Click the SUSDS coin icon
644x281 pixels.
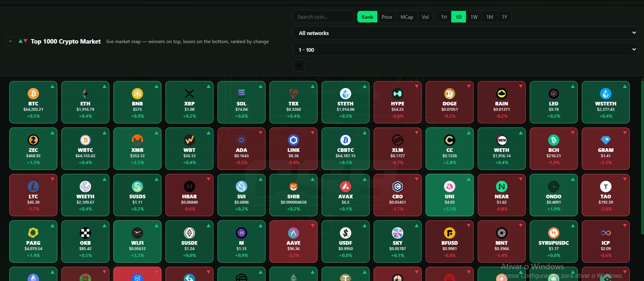[137, 187]
